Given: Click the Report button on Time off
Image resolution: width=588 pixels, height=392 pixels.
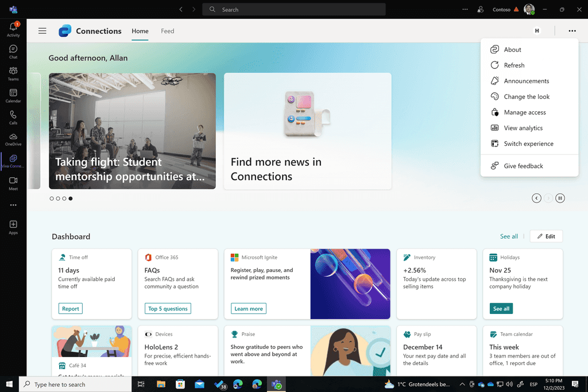Looking at the screenshot, I should 71,308.
